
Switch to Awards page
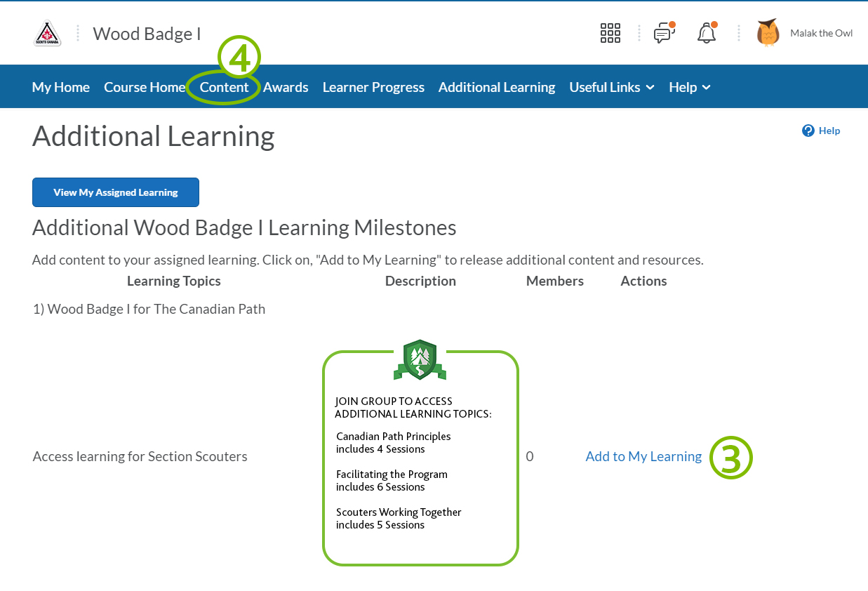[x=286, y=87]
